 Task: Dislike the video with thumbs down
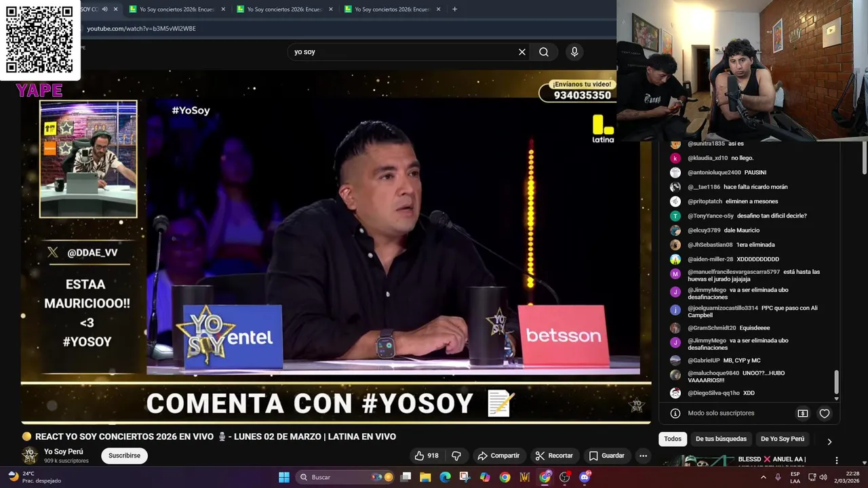pyautogui.click(x=456, y=455)
